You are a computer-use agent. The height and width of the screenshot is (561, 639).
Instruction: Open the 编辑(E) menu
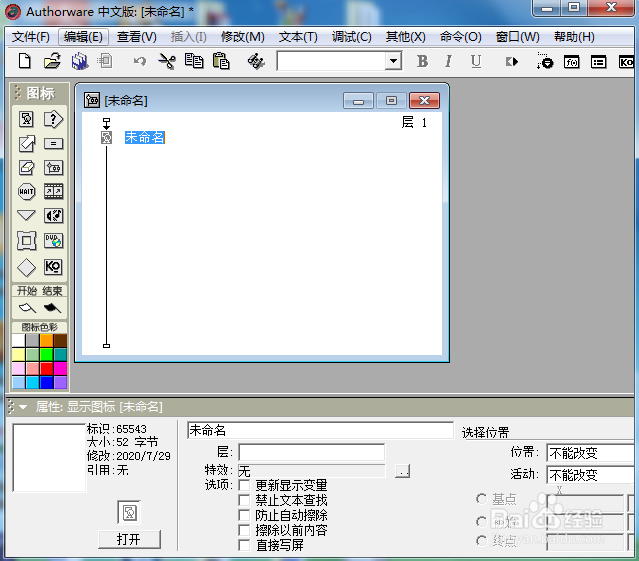coord(84,37)
